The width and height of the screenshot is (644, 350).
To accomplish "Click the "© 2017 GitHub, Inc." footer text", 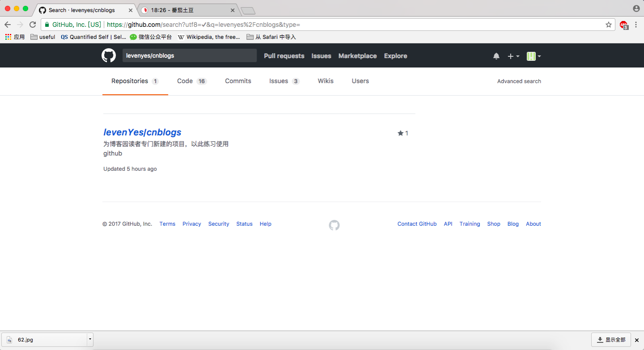I will point(127,224).
